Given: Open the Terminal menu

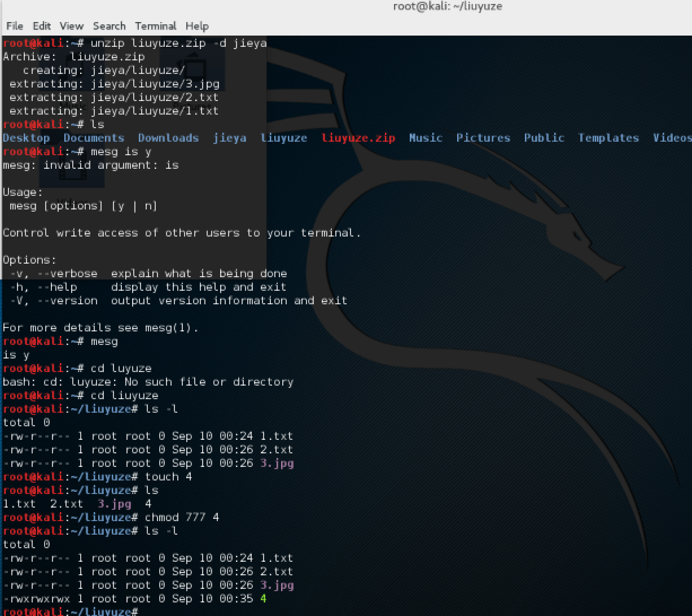Looking at the screenshot, I should tap(156, 26).
